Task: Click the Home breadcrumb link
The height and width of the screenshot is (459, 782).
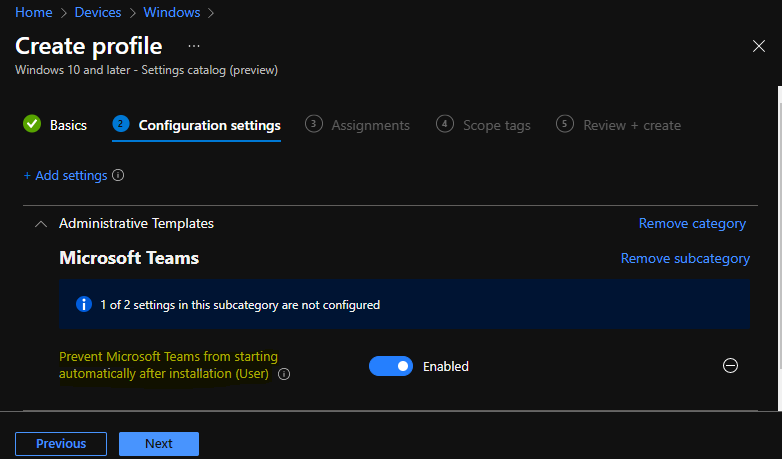Action: (x=33, y=12)
